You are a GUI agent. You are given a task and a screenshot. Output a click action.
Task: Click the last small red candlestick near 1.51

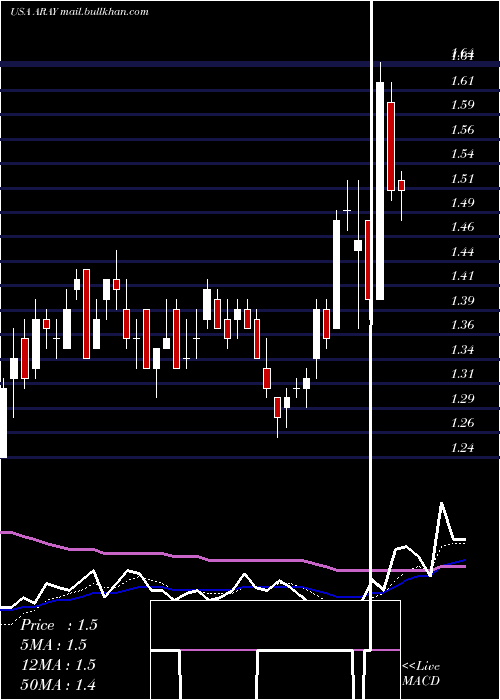402,185
